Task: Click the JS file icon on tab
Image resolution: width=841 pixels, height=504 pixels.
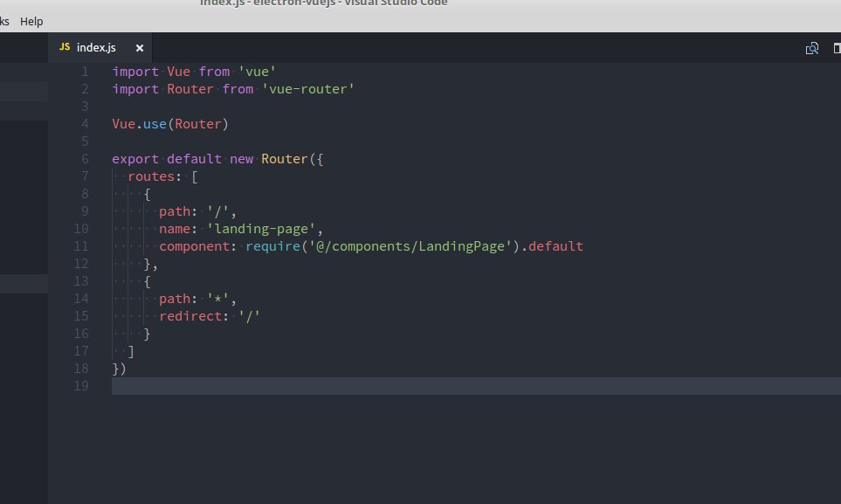Action: coord(65,47)
